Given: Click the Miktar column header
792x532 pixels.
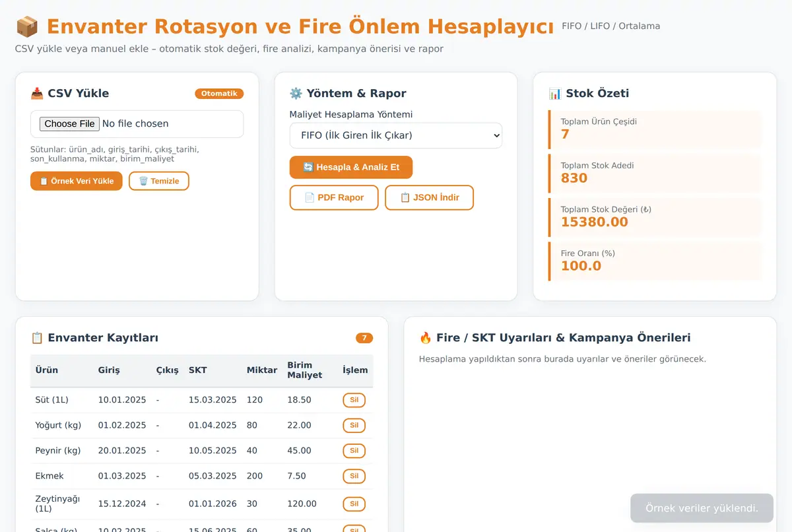Looking at the screenshot, I should tap(262, 370).
